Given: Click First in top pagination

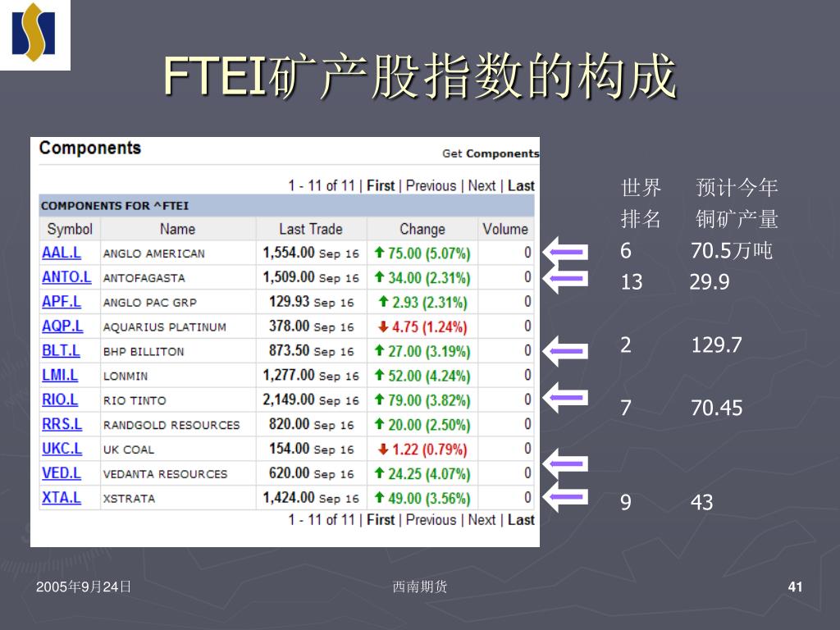Looking at the screenshot, I should (381, 186).
